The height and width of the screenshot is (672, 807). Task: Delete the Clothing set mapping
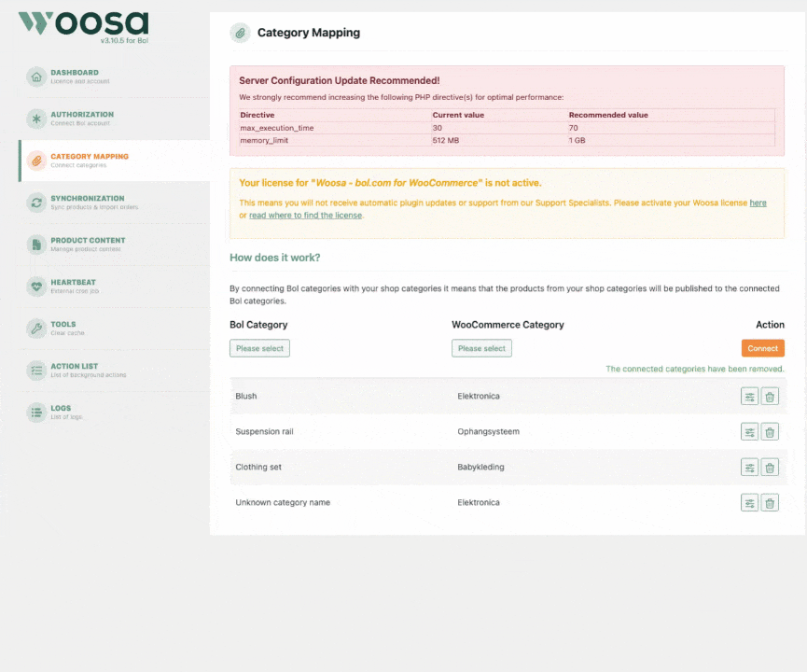pos(770,468)
